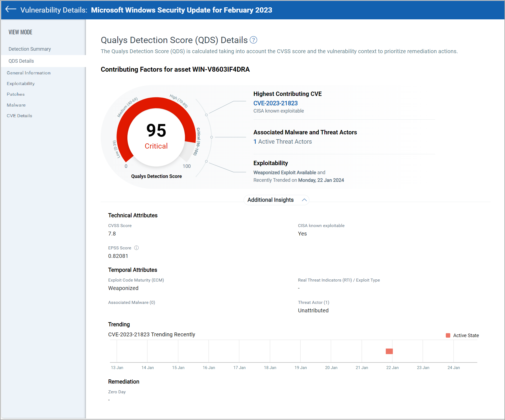This screenshot has width=505, height=420.
Task: Click the Highest Contributing CVE heading
Action: pyautogui.click(x=288, y=94)
